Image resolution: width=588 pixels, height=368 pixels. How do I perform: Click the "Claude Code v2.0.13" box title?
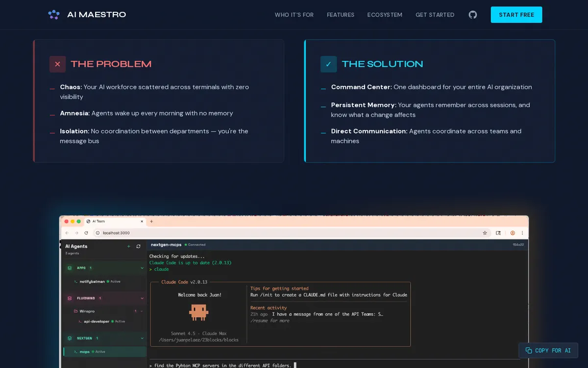pyautogui.click(x=184, y=282)
